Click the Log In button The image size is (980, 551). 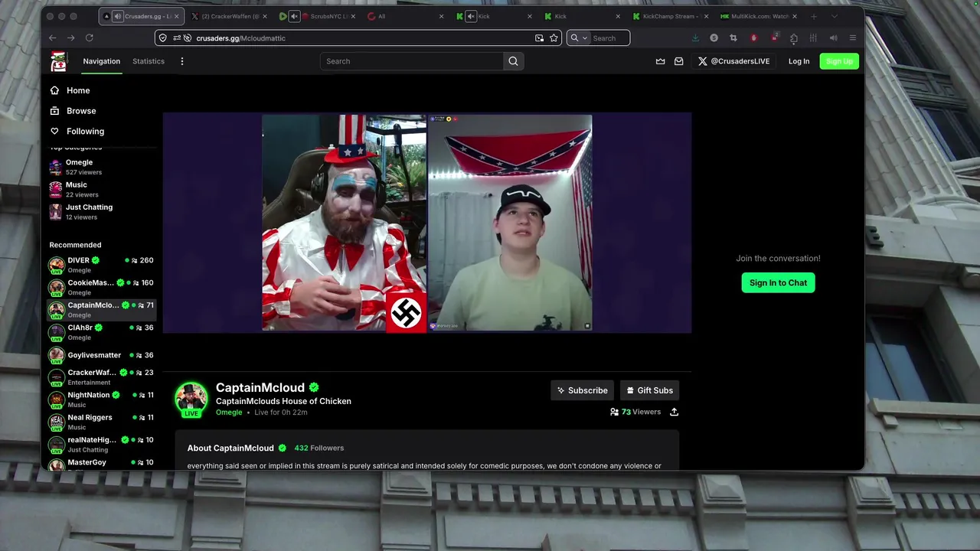pyautogui.click(x=799, y=61)
